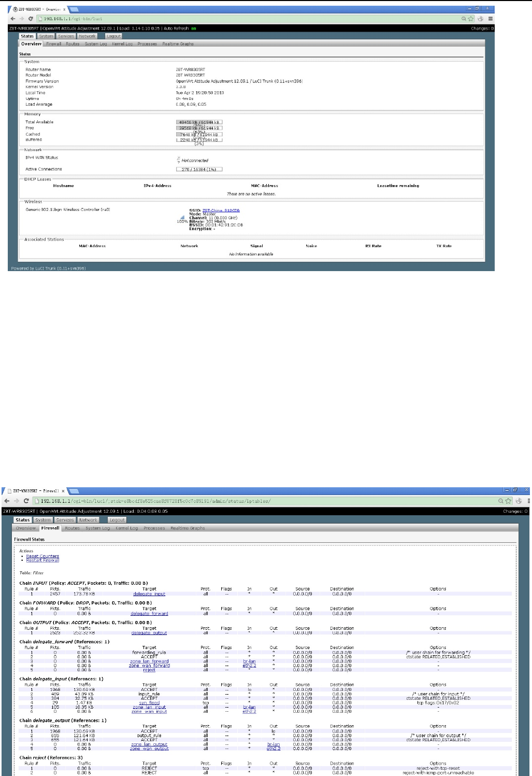Click the magnifier icon in Firewall window address bar

click(x=500, y=501)
